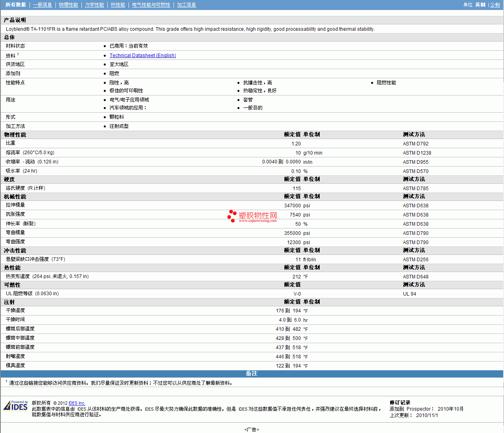Select 螺筒中部温度 range 428 到 500
504x433 pixels.
click(x=289, y=338)
